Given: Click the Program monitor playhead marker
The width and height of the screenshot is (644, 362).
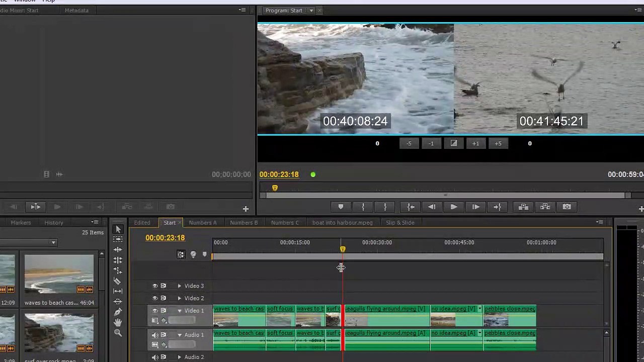Looking at the screenshot, I should 275,188.
